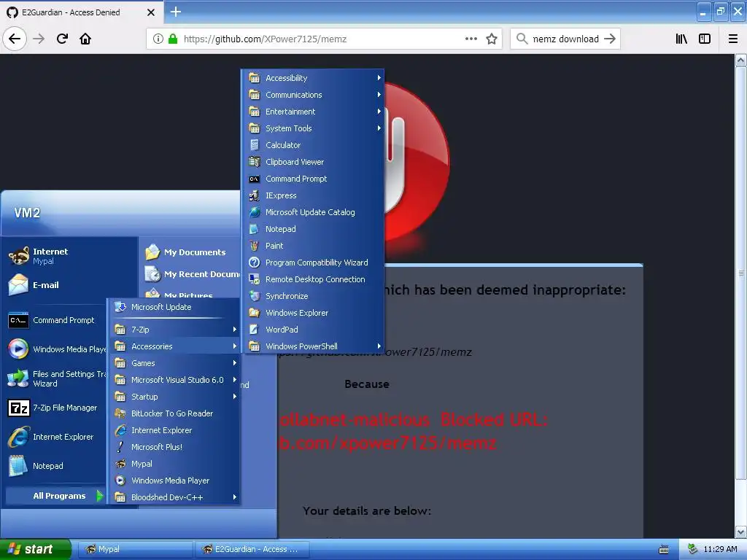747x560 pixels.
Task: Launch Mypal from All Programs list
Action: tap(174, 463)
